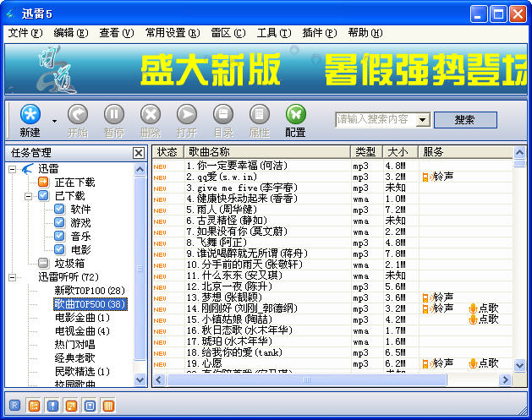Click the 属性 (Properties) toolbar icon
This screenshot has height=420, width=532.
pyautogui.click(x=260, y=114)
